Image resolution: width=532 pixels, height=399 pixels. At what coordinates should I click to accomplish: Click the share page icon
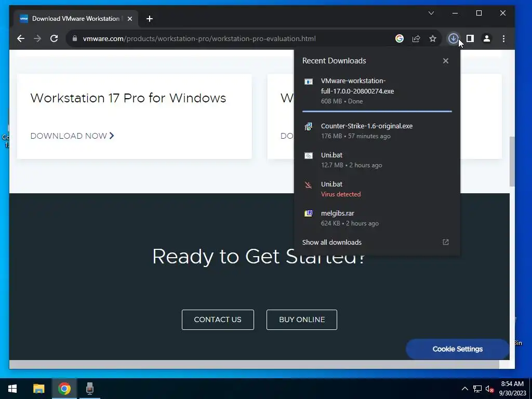click(416, 38)
